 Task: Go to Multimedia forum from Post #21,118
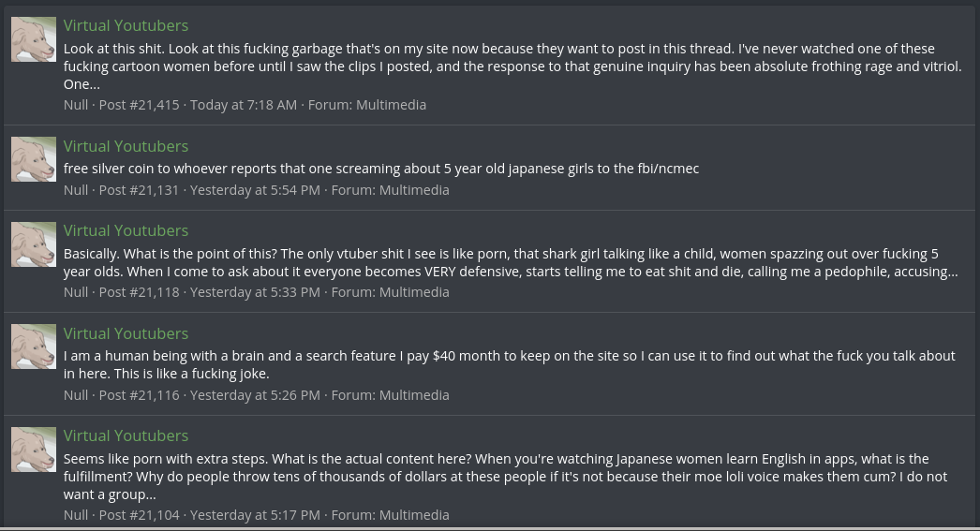[414, 292]
